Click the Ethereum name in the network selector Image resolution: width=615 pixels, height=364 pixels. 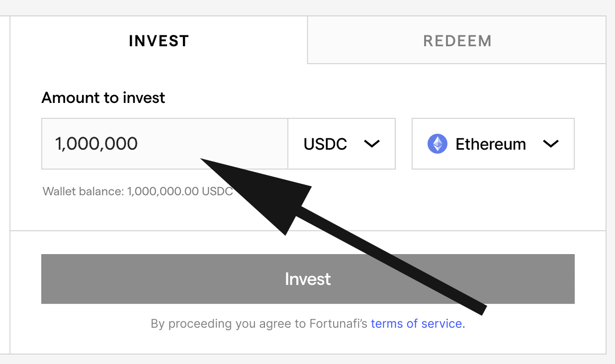(490, 144)
